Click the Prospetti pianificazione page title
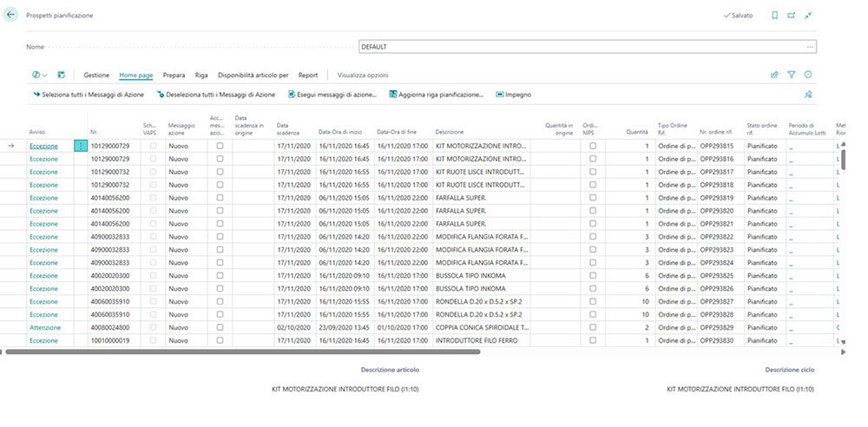 [60, 16]
